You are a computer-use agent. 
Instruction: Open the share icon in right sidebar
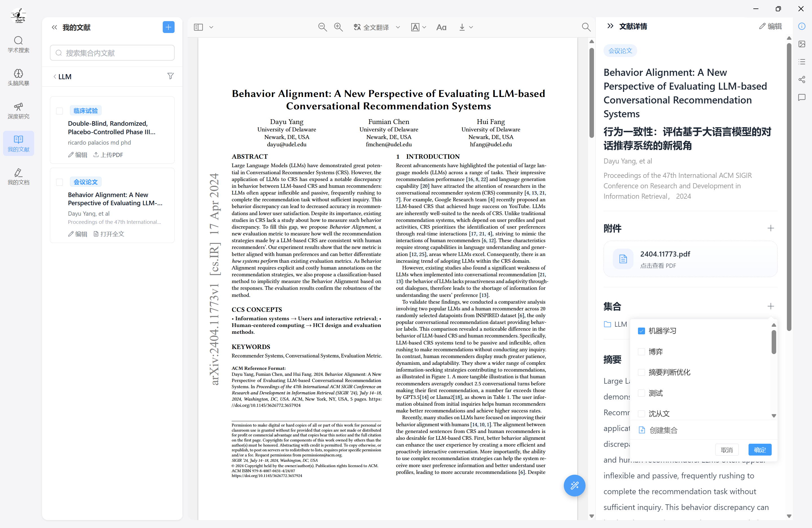(x=802, y=79)
